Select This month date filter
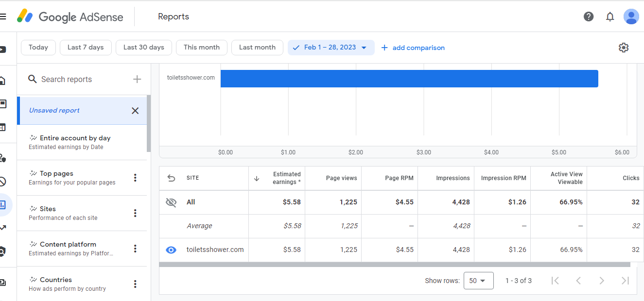The image size is (644, 301). point(202,48)
